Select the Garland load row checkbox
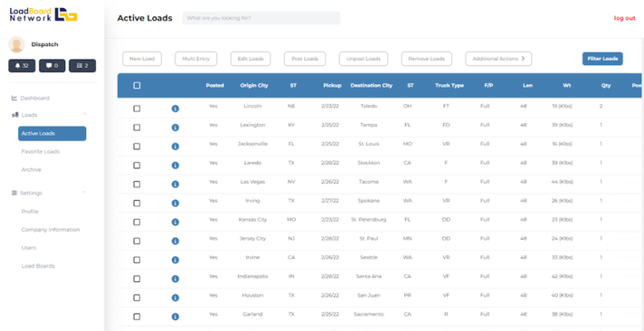Viewport: 644px width, 331px height. click(x=137, y=317)
